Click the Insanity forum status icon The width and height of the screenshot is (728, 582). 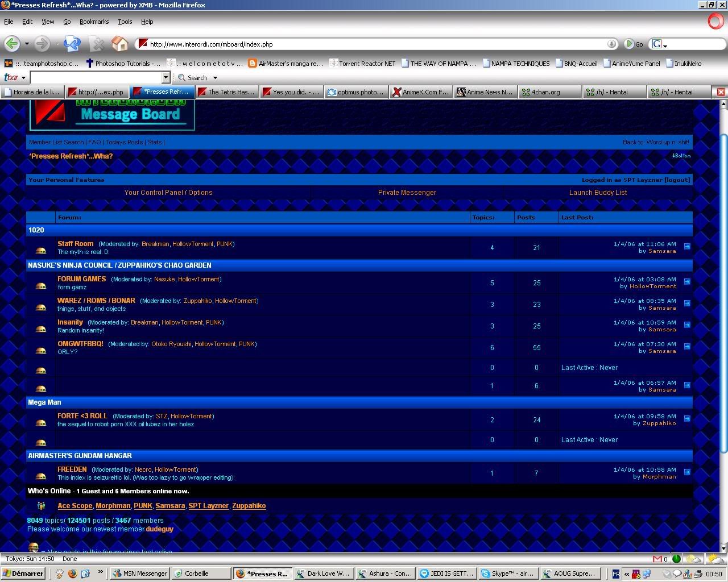tap(41, 329)
